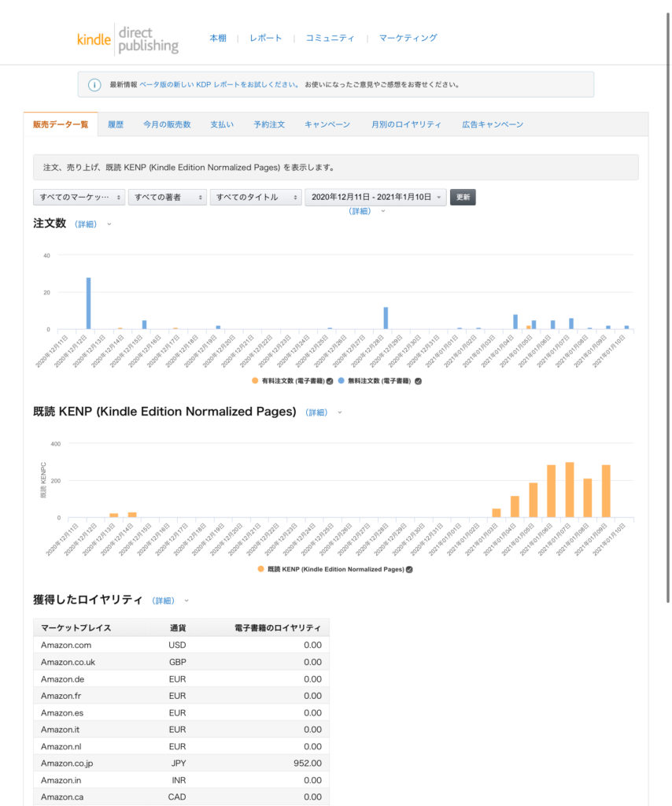This screenshot has width=672, height=806.
Task: Click the 952.00 royalty value
Action: click(308, 763)
